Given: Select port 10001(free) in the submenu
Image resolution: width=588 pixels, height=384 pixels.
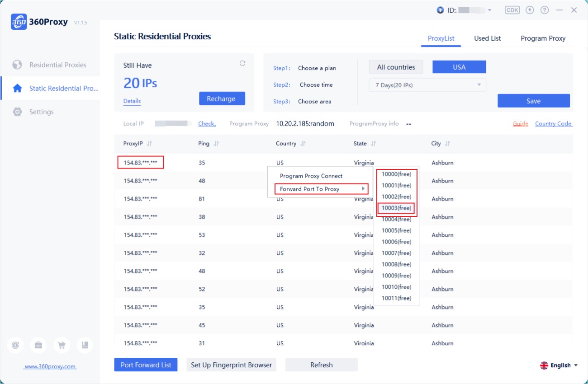Looking at the screenshot, I should (397, 185).
